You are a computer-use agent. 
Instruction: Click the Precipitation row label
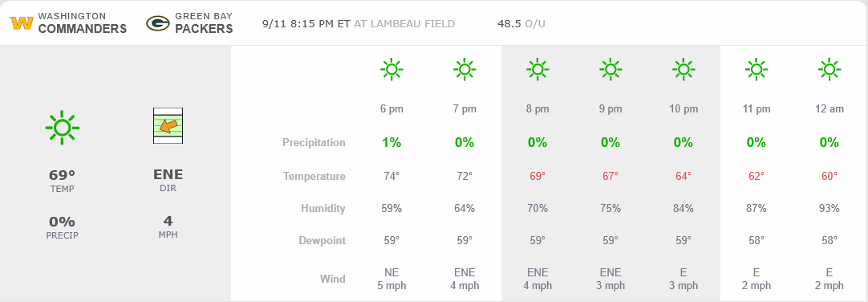click(314, 142)
